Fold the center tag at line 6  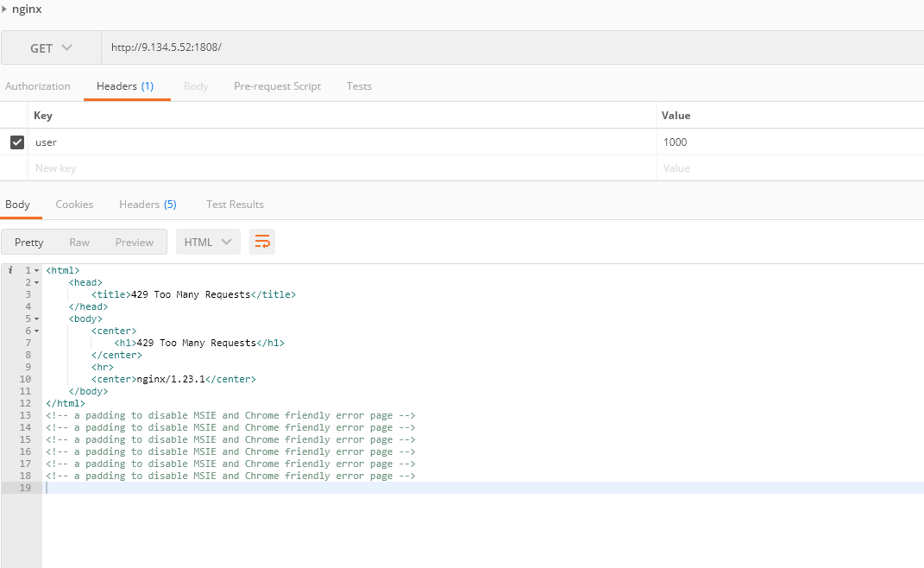(36, 331)
